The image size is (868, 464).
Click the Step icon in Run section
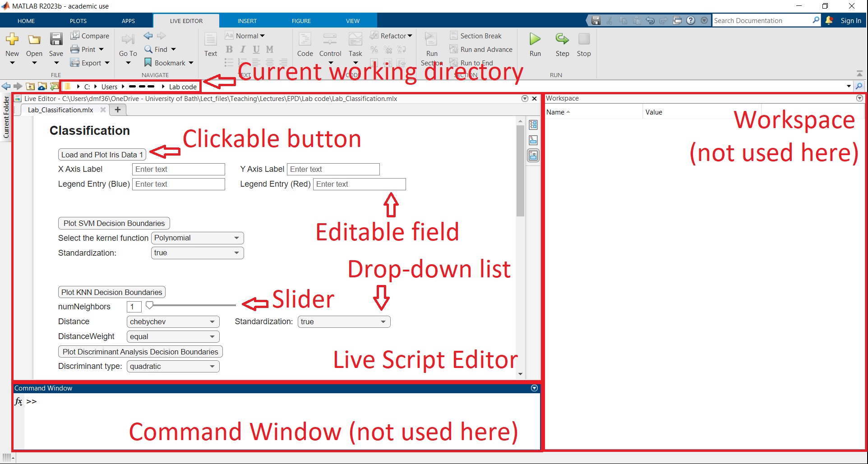pyautogui.click(x=562, y=39)
